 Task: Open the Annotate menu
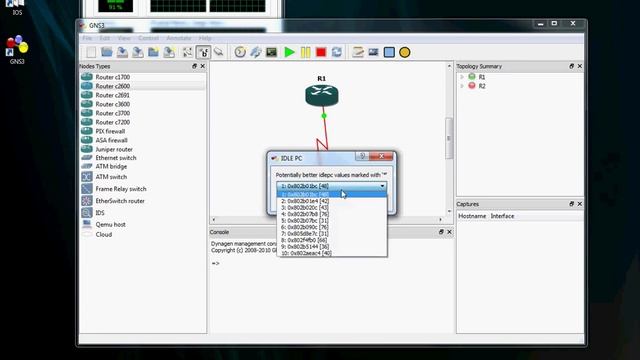click(x=178, y=38)
